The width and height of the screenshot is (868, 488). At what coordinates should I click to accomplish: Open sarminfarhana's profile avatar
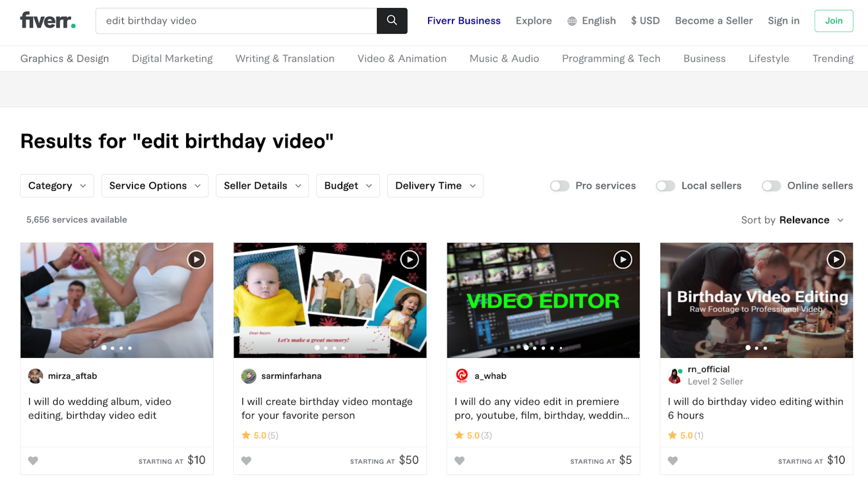coord(248,376)
